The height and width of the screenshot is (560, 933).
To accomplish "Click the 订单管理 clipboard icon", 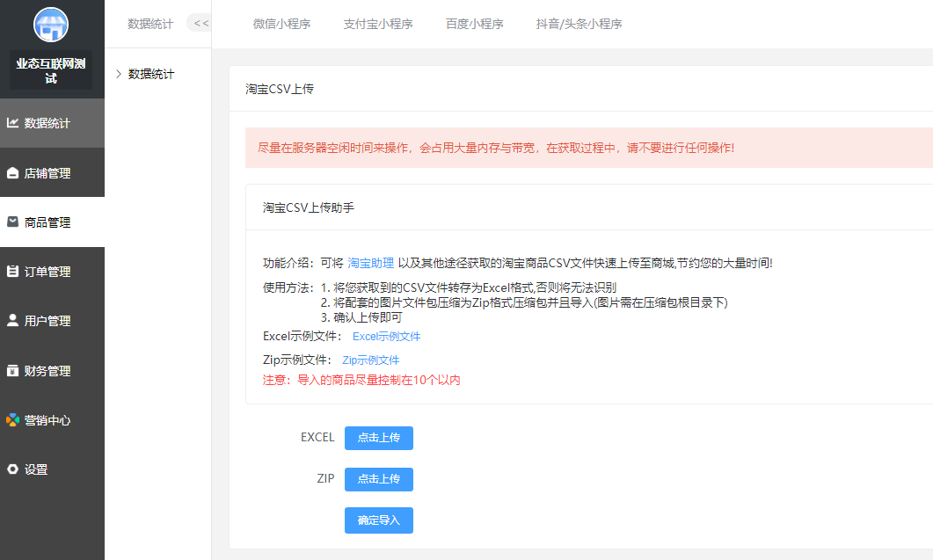I will (12, 271).
